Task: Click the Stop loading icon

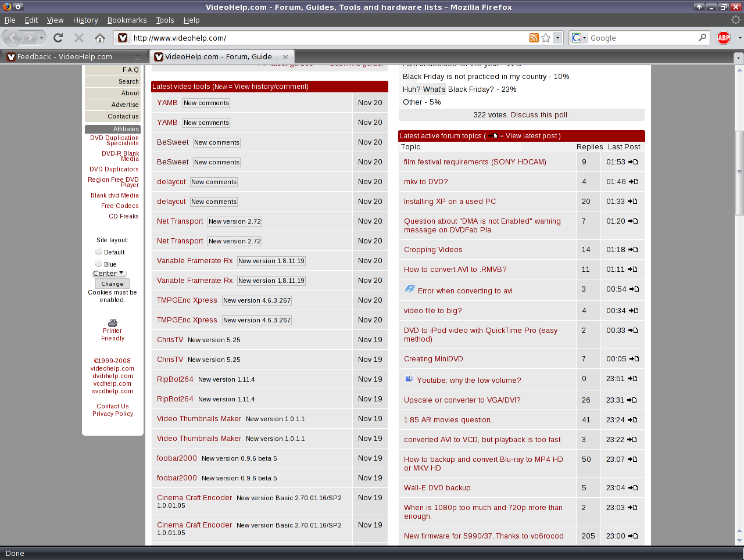Action: [x=79, y=38]
